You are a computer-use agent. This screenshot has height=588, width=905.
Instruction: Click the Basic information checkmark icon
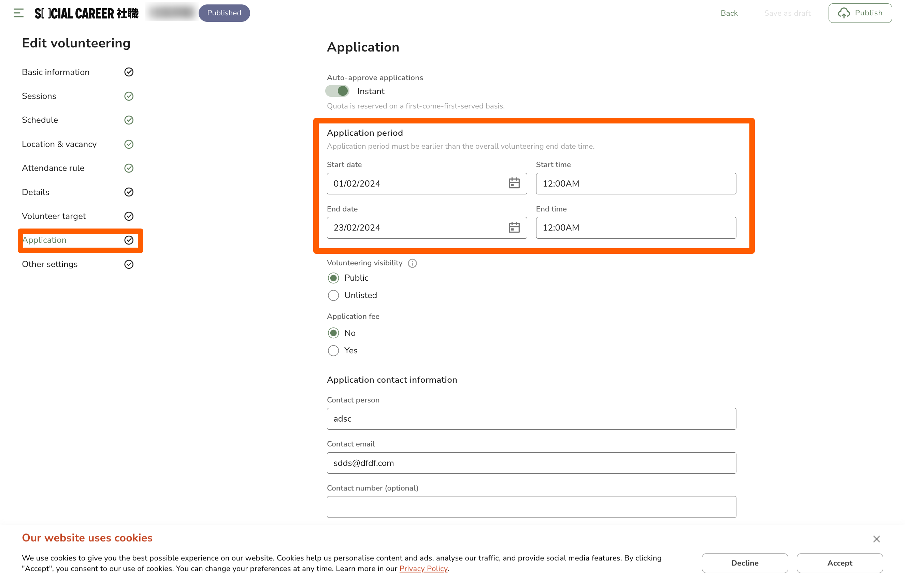pyautogui.click(x=129, y=72)
